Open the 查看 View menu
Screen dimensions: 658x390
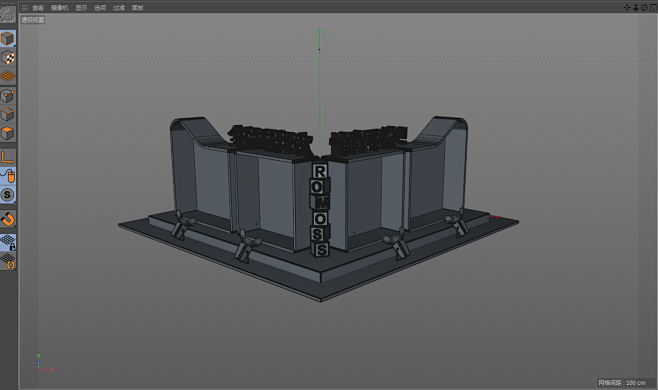[38, 8]
